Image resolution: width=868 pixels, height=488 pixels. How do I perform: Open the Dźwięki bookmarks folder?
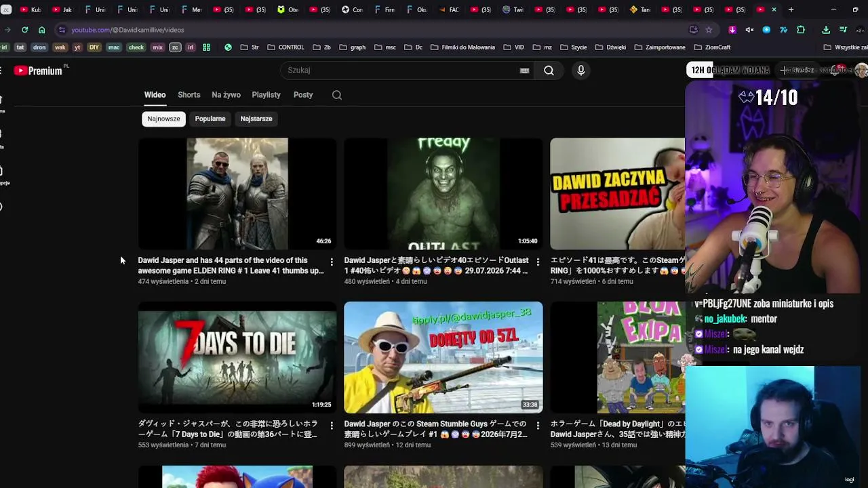(x=611, y=47)
